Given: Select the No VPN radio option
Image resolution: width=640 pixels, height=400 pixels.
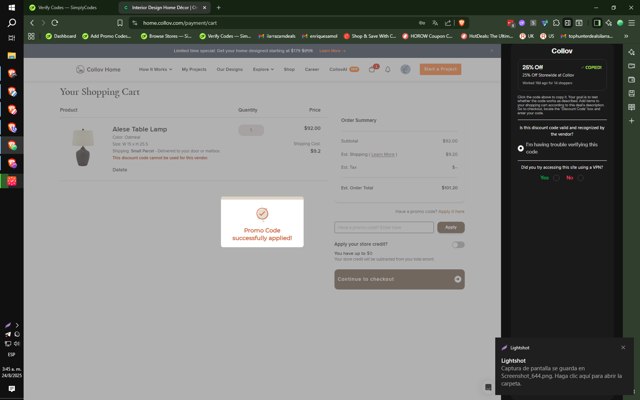Looking at the screenshot, I should (x=580, y=178).
